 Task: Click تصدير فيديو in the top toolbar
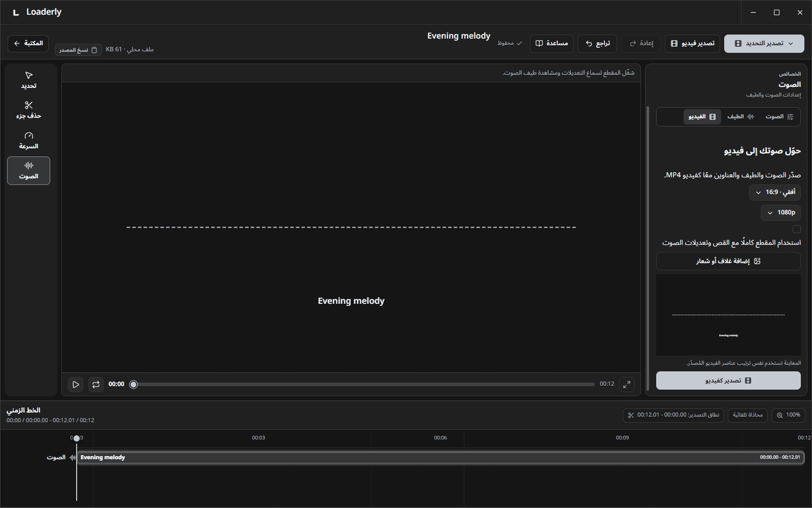pyautogui.click(x=692, y=43)
